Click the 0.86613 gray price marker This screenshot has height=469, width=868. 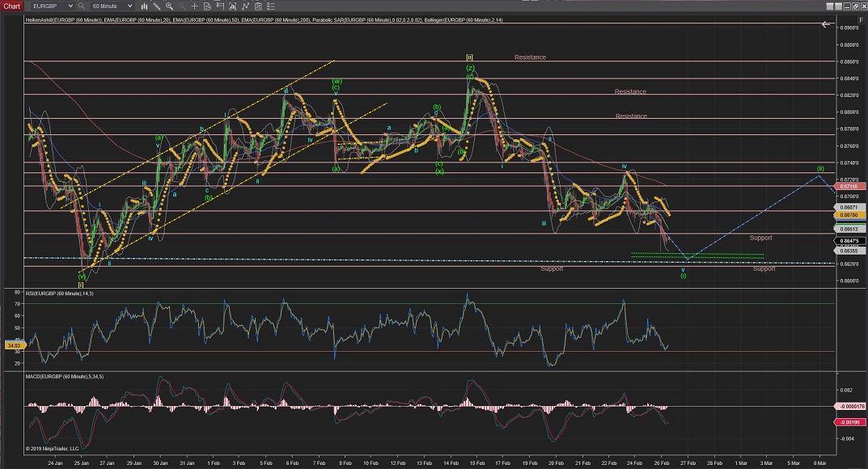[x=849, y=228]
